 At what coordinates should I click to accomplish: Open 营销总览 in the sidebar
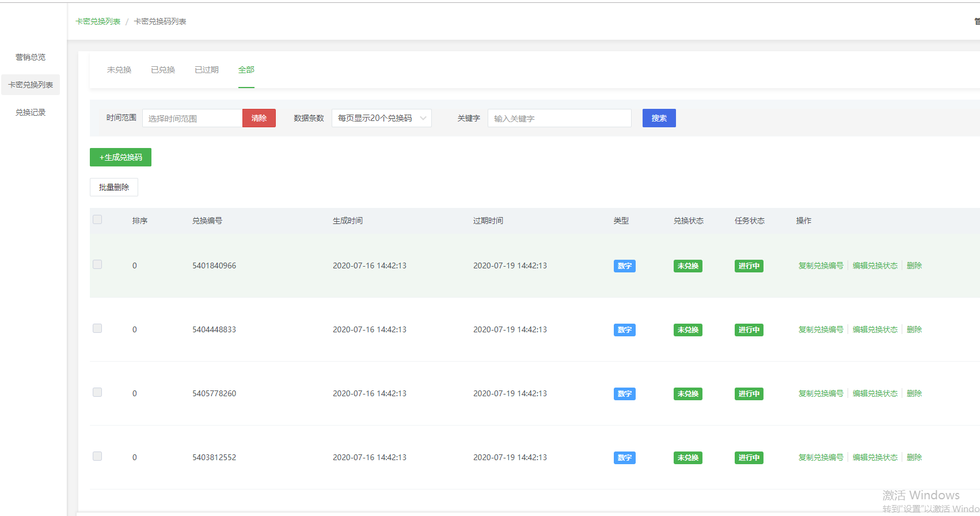tap(31, 57)
